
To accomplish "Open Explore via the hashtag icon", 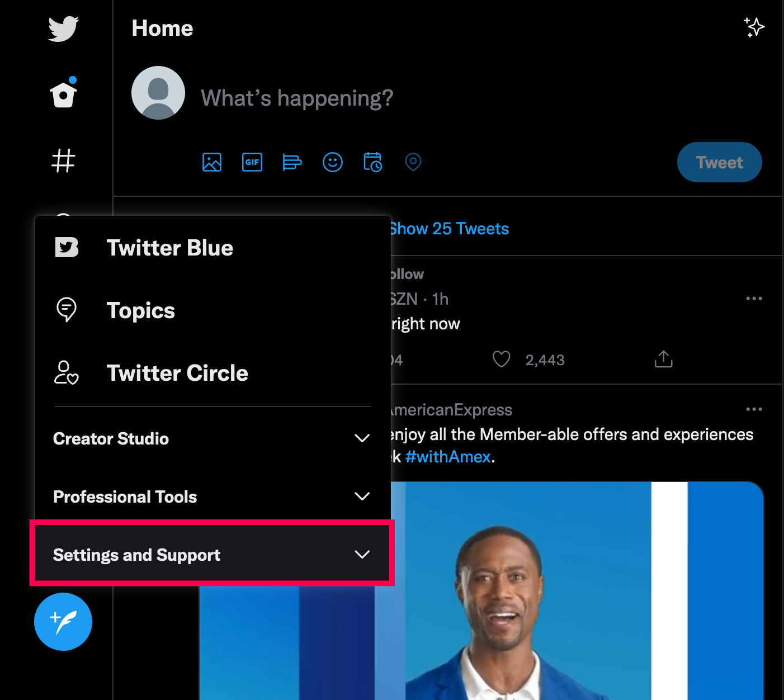I will [63, 160].
